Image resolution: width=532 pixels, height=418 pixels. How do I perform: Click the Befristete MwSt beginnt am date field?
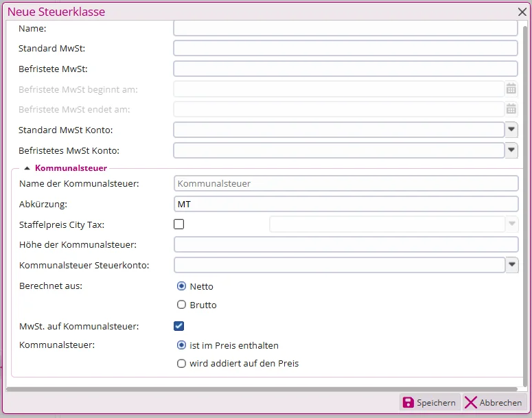[339, 89]
